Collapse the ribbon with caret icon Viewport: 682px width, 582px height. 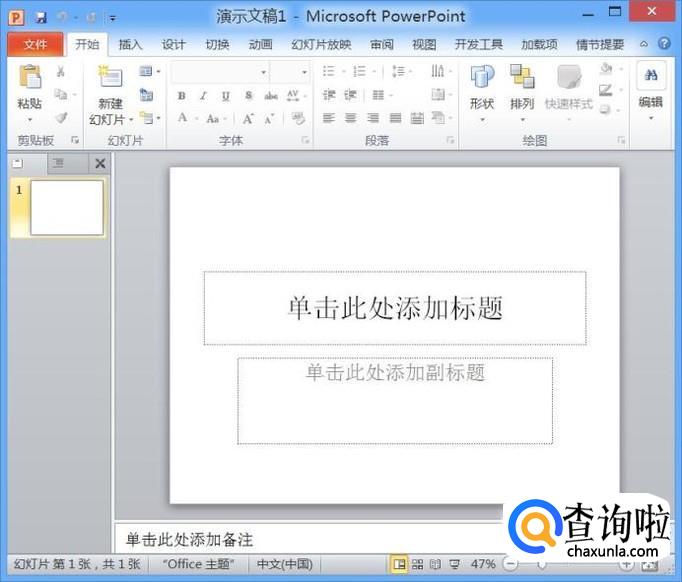point(644,44)
